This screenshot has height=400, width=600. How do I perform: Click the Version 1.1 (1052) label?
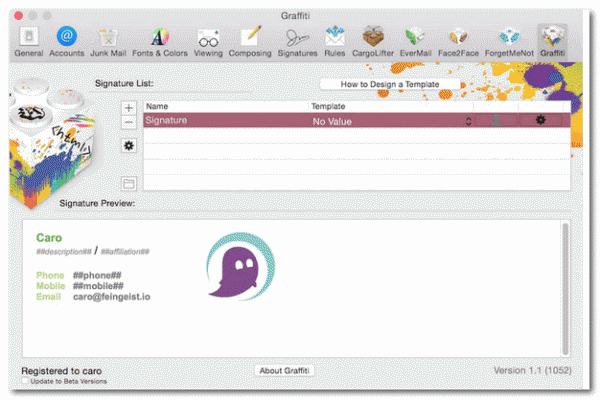[533, 370]
